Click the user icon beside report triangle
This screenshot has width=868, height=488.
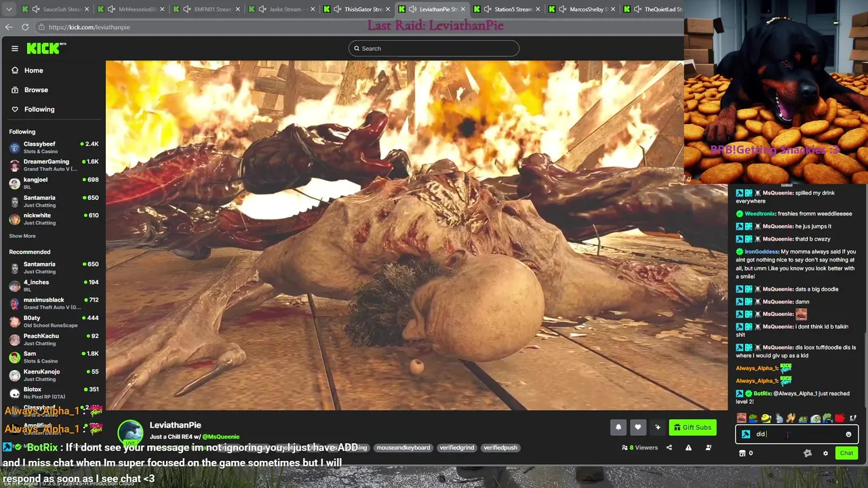[x=708, y=447]
